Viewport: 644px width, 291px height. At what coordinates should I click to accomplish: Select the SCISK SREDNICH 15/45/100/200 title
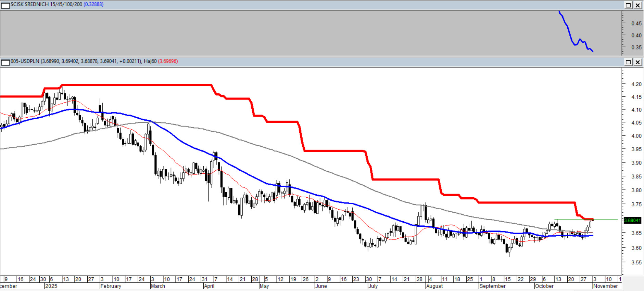point(46,4)
